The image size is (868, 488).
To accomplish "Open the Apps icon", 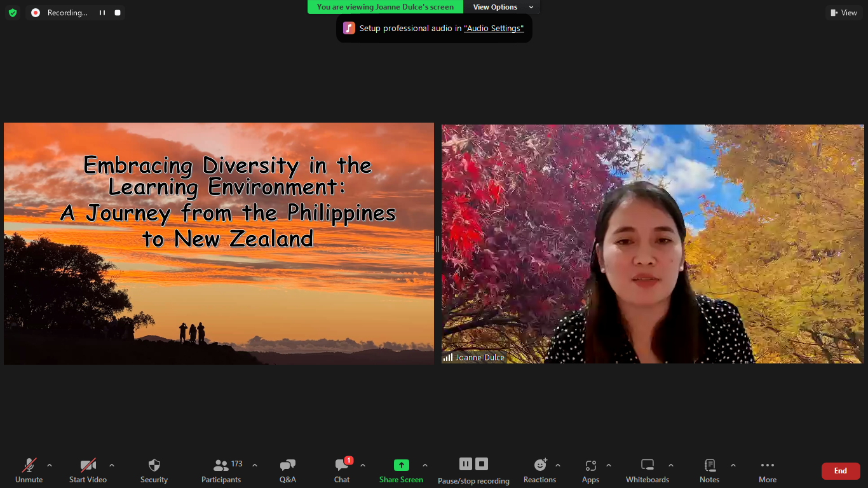I will (590, 465).
